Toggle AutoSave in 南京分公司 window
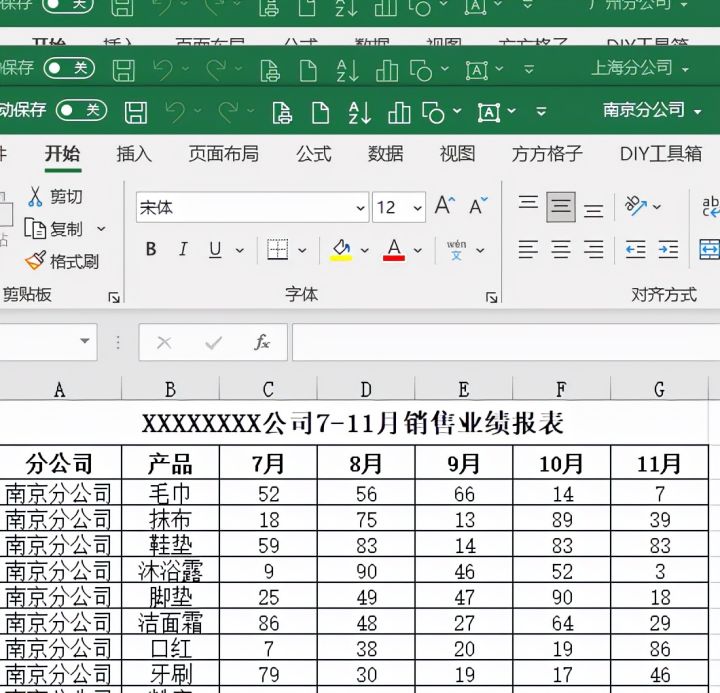 [x=81, y=110]
